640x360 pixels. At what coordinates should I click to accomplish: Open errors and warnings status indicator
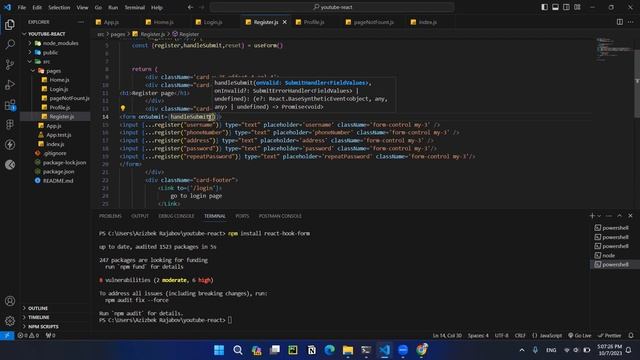pyautogui.click(x=28, y=336)
